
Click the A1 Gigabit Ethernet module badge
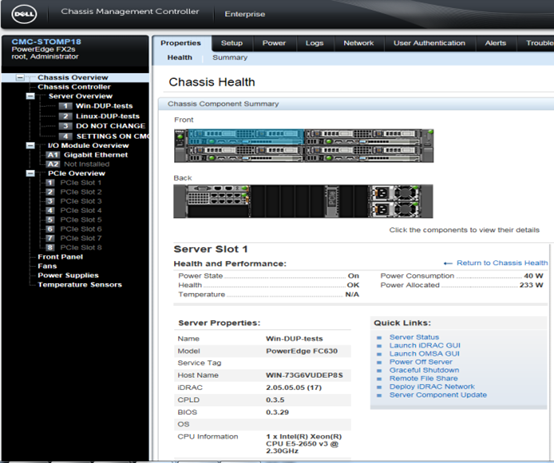point(53,155)
